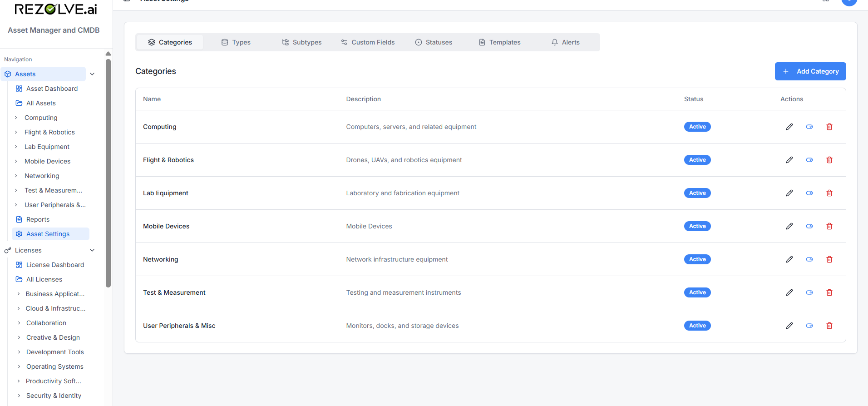Delete the Test & Measurement category

tap(829, 292)
